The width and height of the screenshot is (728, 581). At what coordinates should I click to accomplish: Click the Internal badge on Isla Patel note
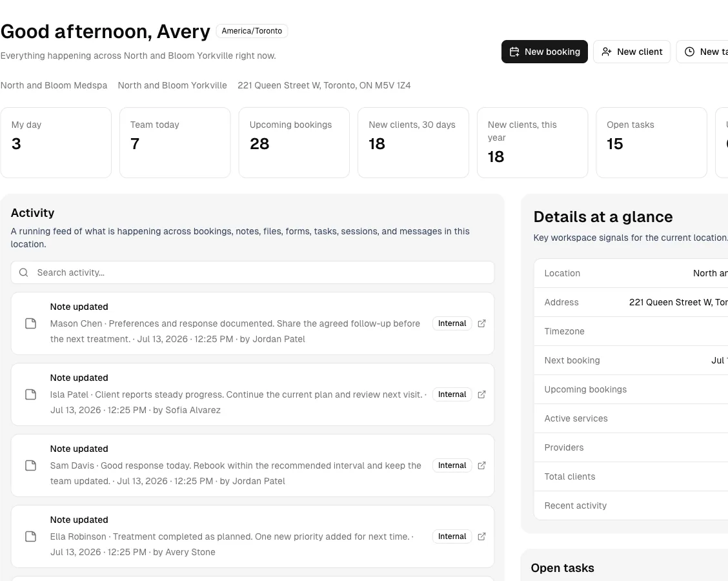click(452, 395)
